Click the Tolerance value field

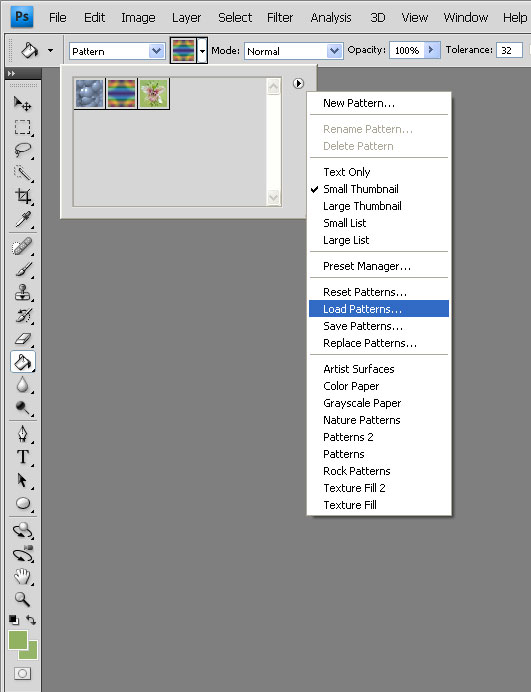[x=509, y=50]
